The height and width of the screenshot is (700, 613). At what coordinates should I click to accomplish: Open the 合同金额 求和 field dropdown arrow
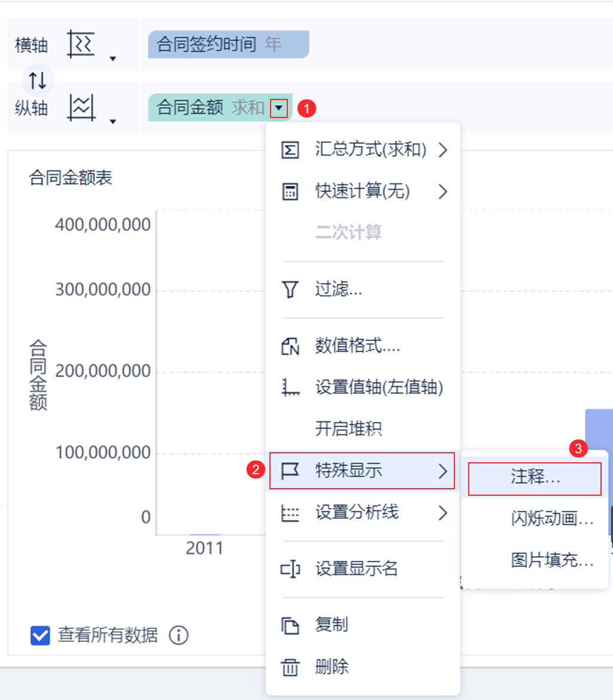[279, 108]
